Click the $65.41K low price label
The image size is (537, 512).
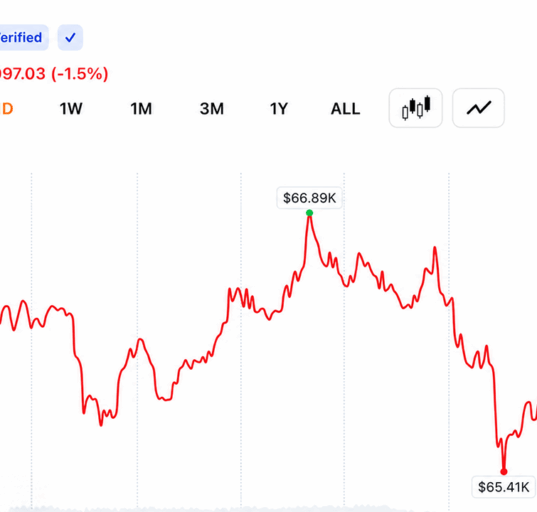click(503, 487)
